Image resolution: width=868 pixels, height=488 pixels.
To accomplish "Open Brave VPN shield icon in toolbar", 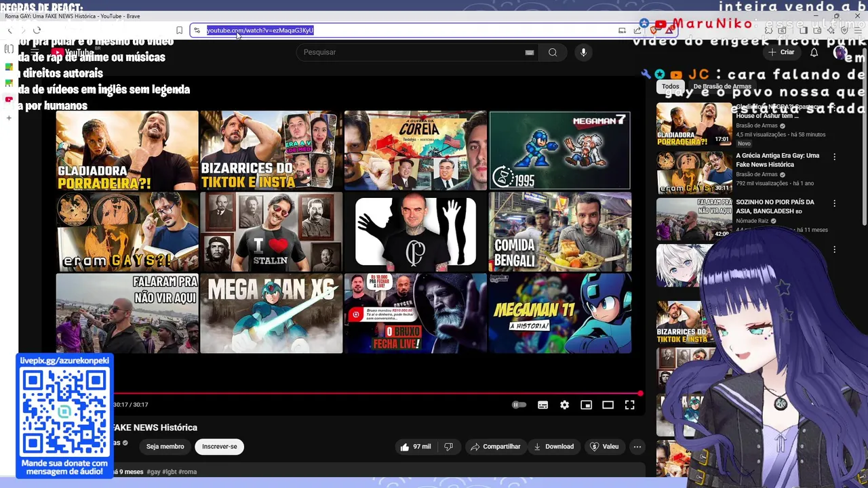I will point(844,30).
